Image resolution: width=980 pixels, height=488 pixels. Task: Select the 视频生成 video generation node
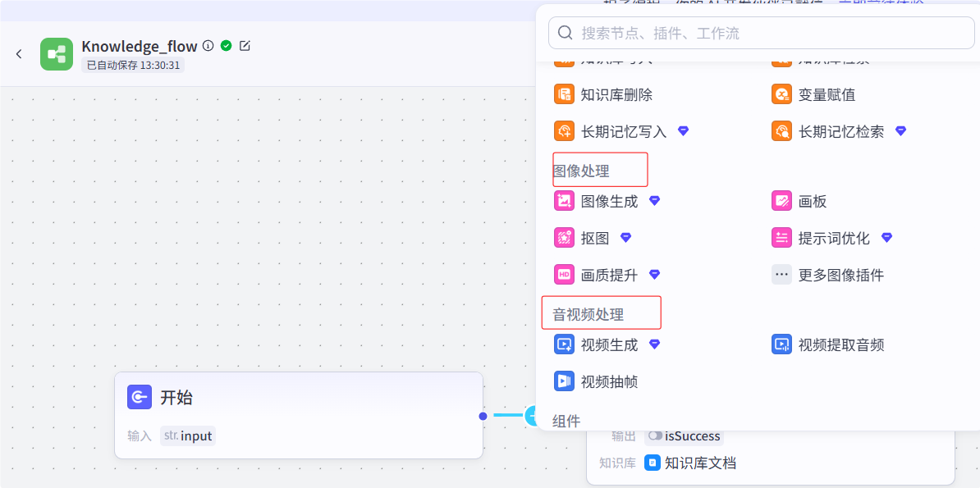click(x=564, y=344)
